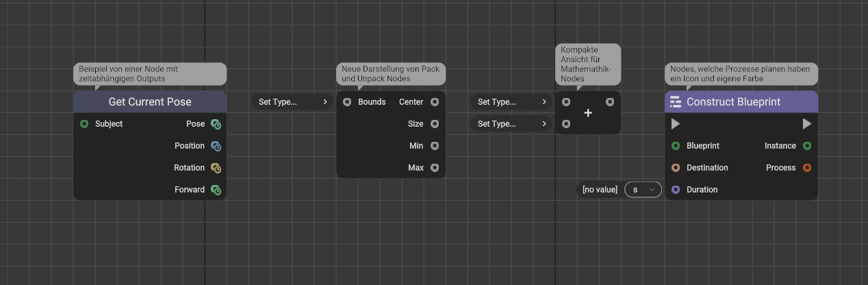
Task: Click the comment bubble about Pack and Unpack Nodes
Action: [391, 74]
